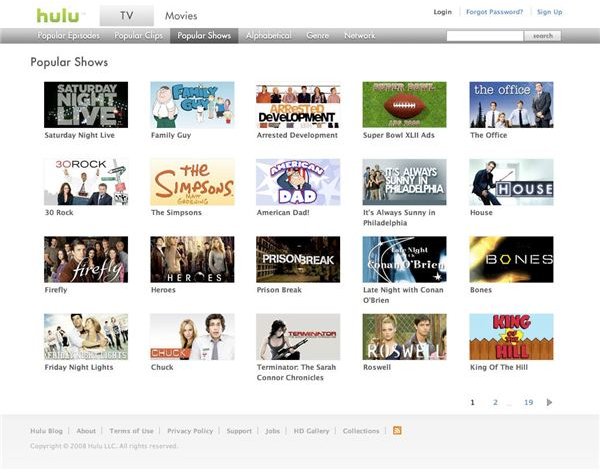Open Hulu Blog footer link
This screenshot has height=473, width=600.
pos(46,431)
